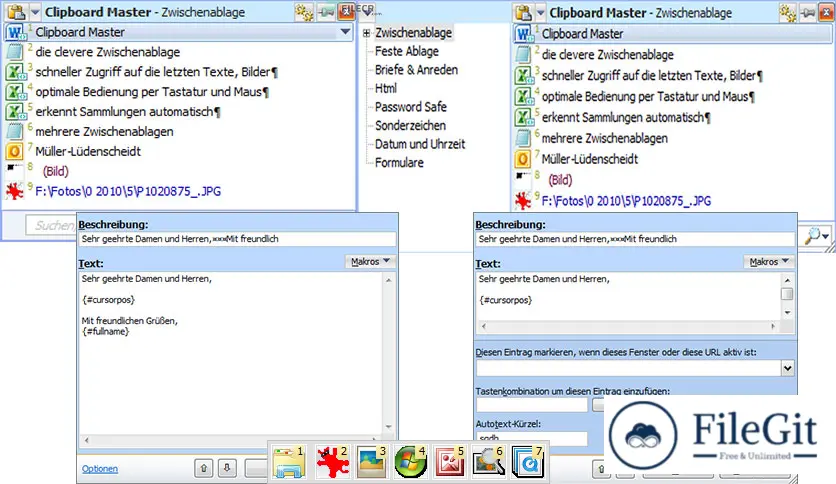Open the Makros dropdown in left editor

(x=370, y=262)
